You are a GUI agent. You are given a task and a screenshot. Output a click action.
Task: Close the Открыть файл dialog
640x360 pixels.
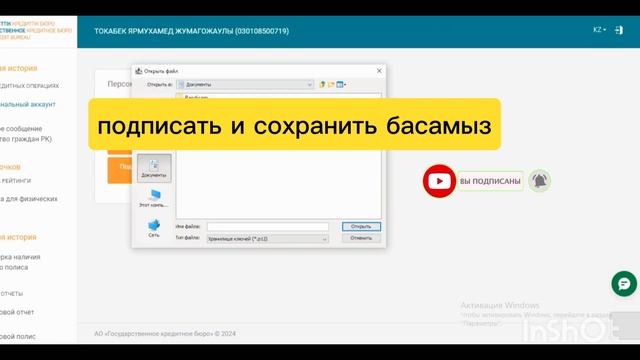(x=379, y=71)
